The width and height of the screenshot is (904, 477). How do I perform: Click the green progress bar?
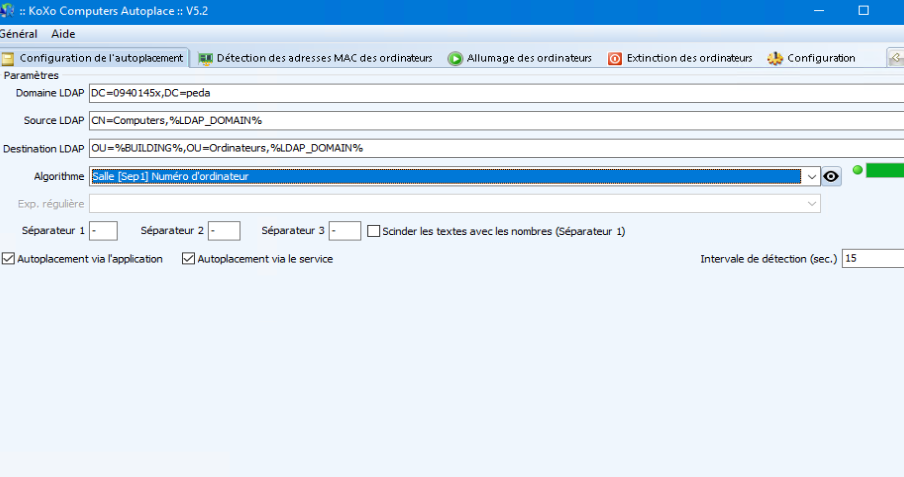click(x=885, y=170)
